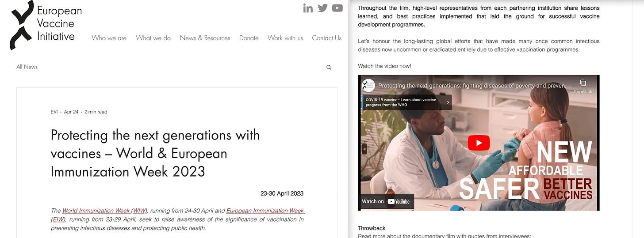Open the Twitter bird icon
The height and width of the screenshot is (238, 644).
click(322, 8)
